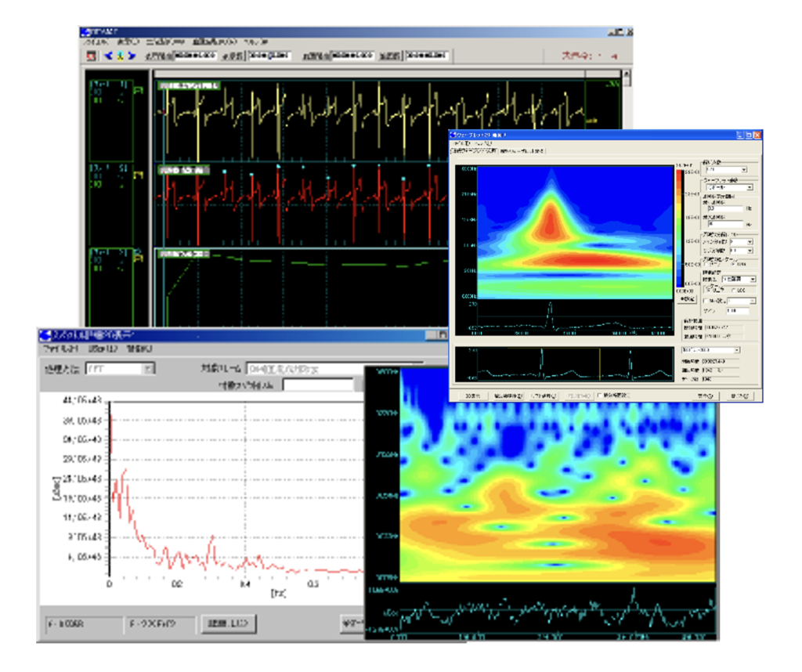Click the red ECG channel label tag
This screenshot has width=802, height=672.
[183, 170]
